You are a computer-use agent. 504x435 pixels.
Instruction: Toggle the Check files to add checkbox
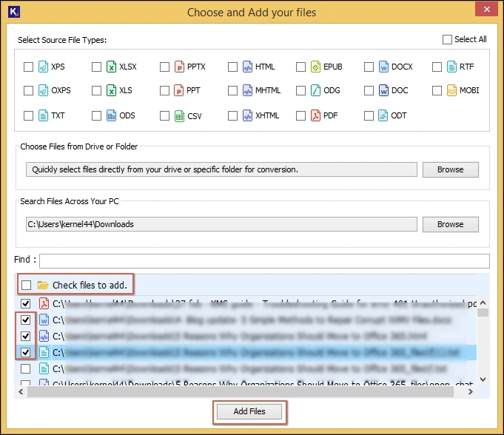27,285
